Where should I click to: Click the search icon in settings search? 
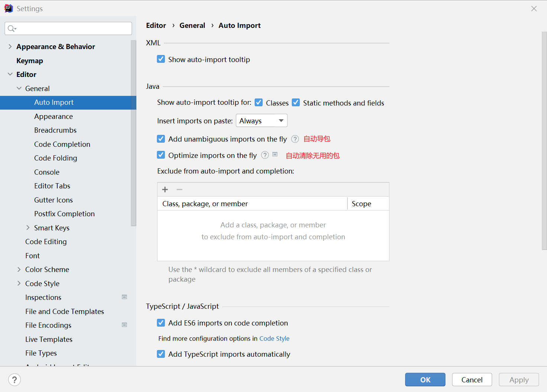[12, 29]
